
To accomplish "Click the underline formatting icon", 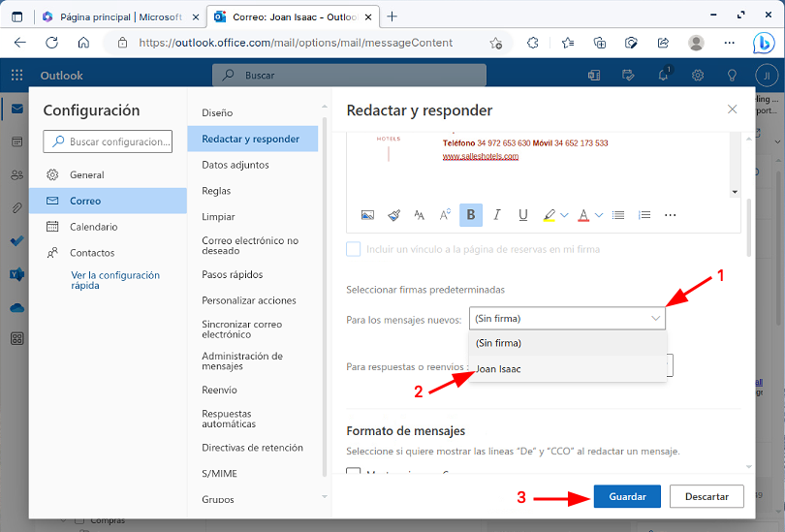I will point(523,215).
